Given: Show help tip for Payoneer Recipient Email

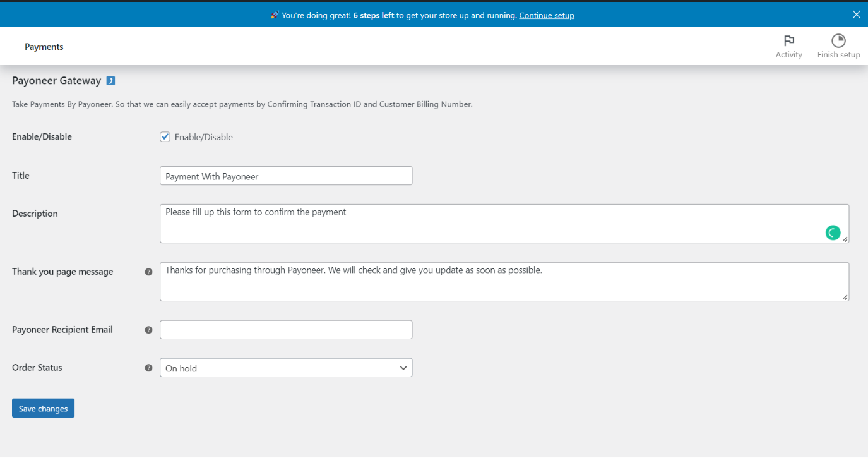Looking at the screenshot, I should coord(148,330).
